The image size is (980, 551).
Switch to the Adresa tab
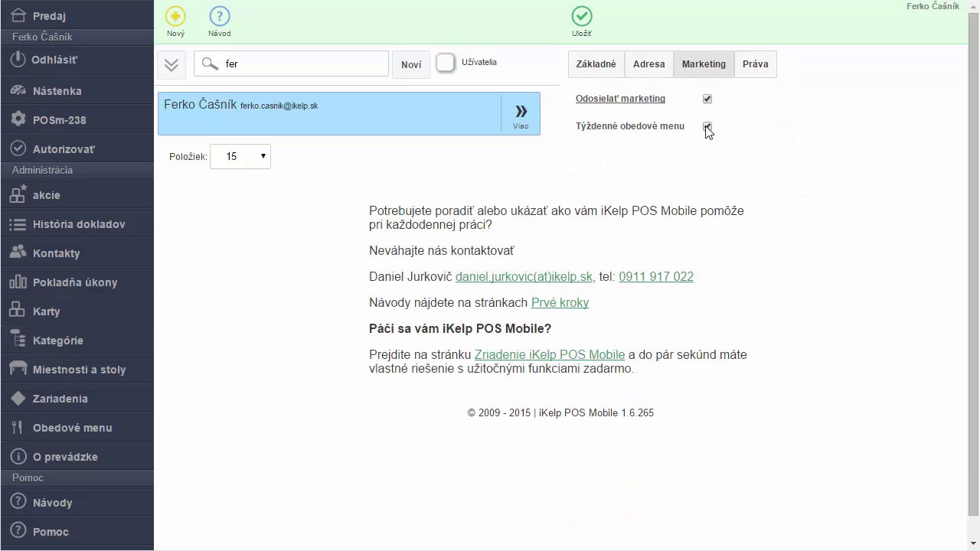click(649, 64)
